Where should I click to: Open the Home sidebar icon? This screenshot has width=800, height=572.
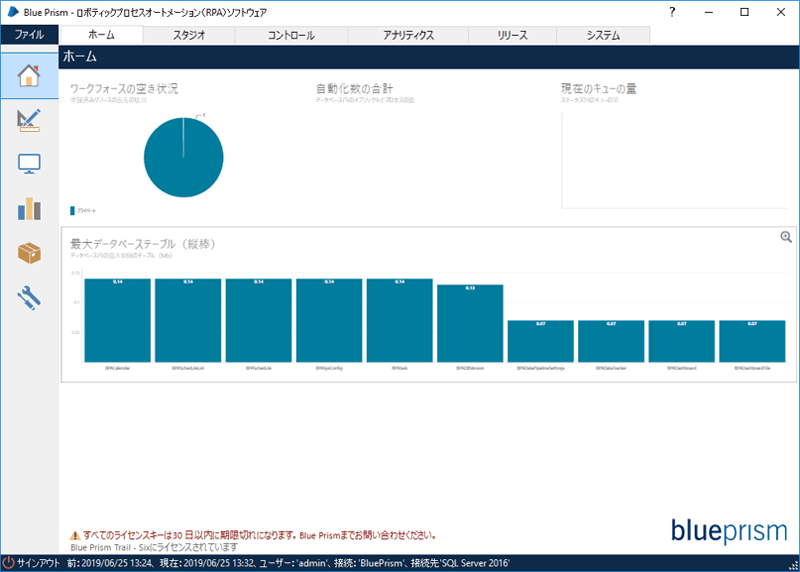[29, 76]
